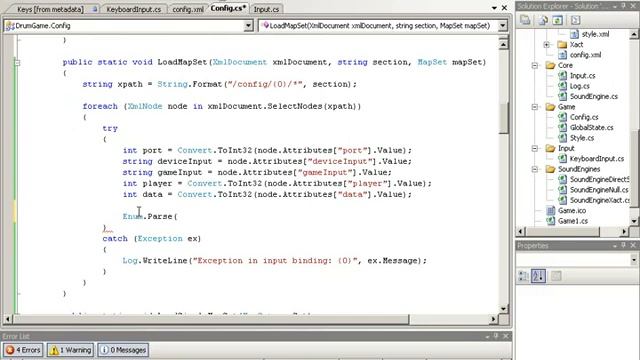
Task: Collapse the LoadMapSet method outline
Action: point(17,62)
